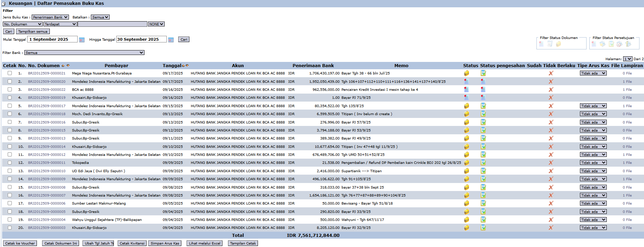The width and height of the screenshot is (644, 247).
Task: Filter approvals by green checkmark approved icon
Action: [x=611, y=44]
